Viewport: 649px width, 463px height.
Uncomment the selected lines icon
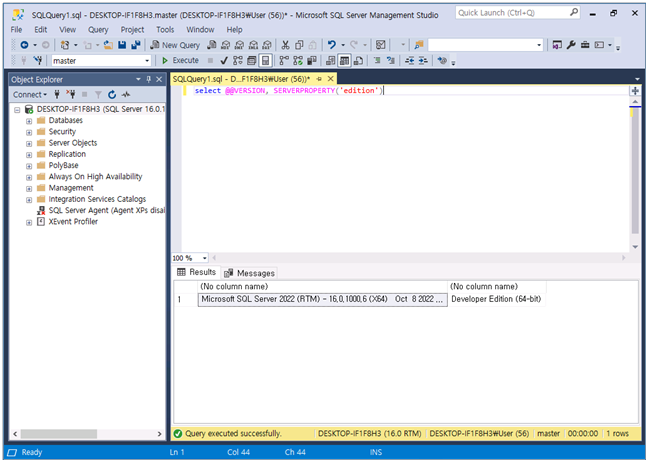tap(391, 61)
